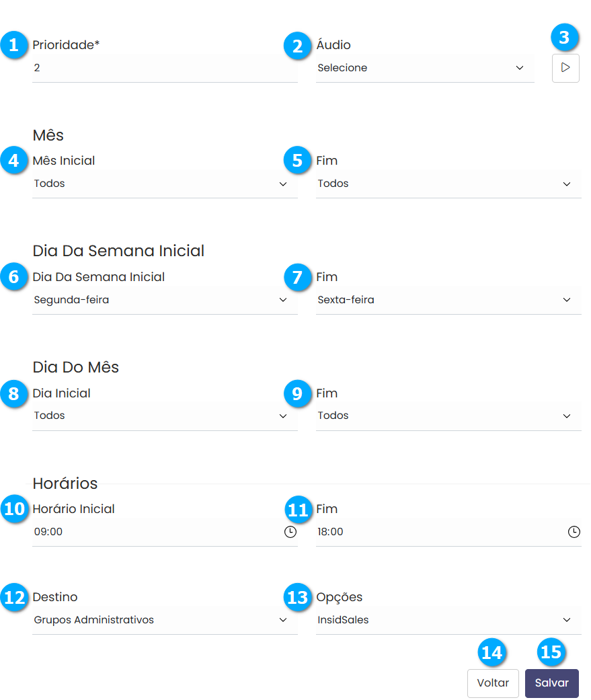
Task: Open the Áudio Selecione dropdown
Action: coord(425,68)
